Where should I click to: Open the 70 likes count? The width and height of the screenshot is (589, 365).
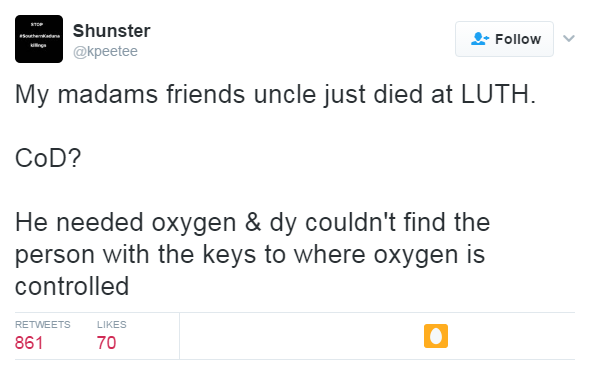(x=106, y=343)
